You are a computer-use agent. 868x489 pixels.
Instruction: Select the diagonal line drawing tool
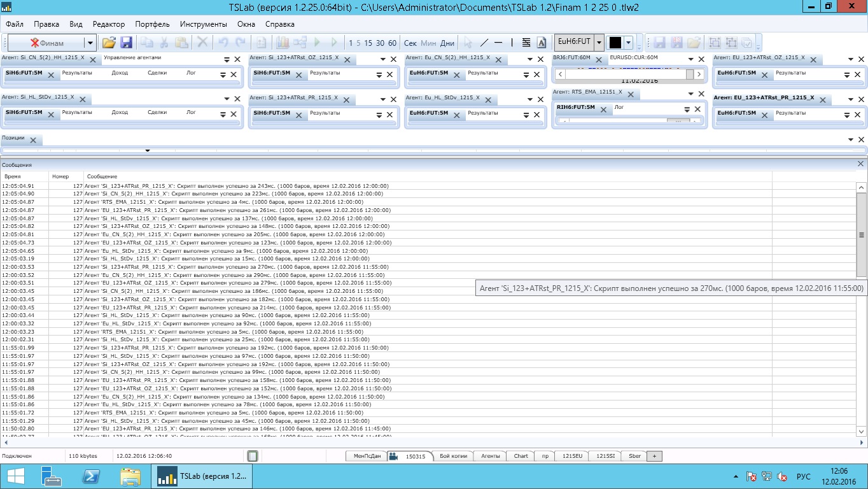pyautogui.click(x=484, y=43)
